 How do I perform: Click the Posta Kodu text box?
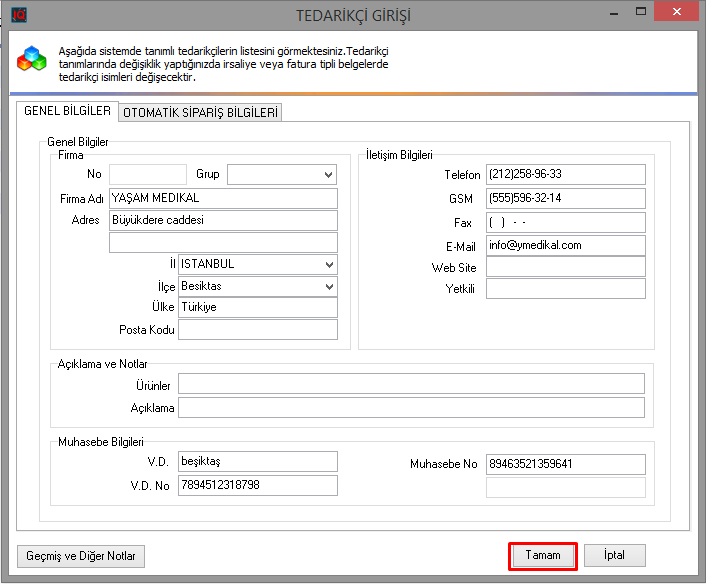258,330
